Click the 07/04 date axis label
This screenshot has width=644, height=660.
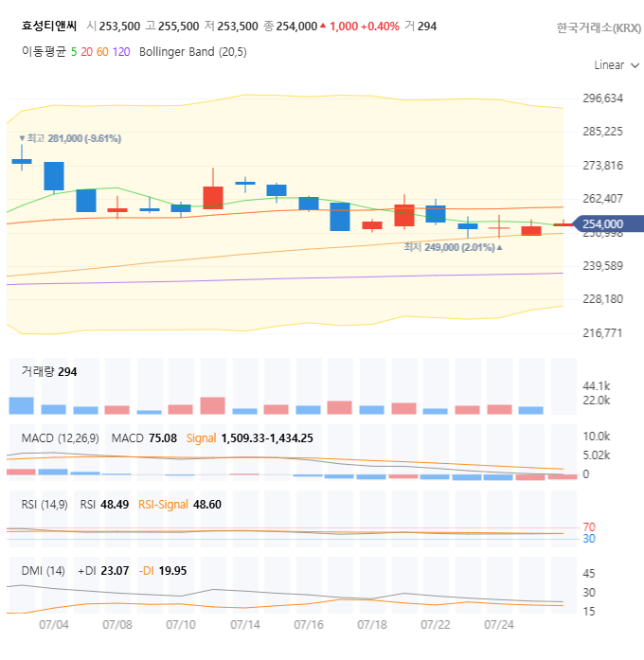tap(54, 625)
